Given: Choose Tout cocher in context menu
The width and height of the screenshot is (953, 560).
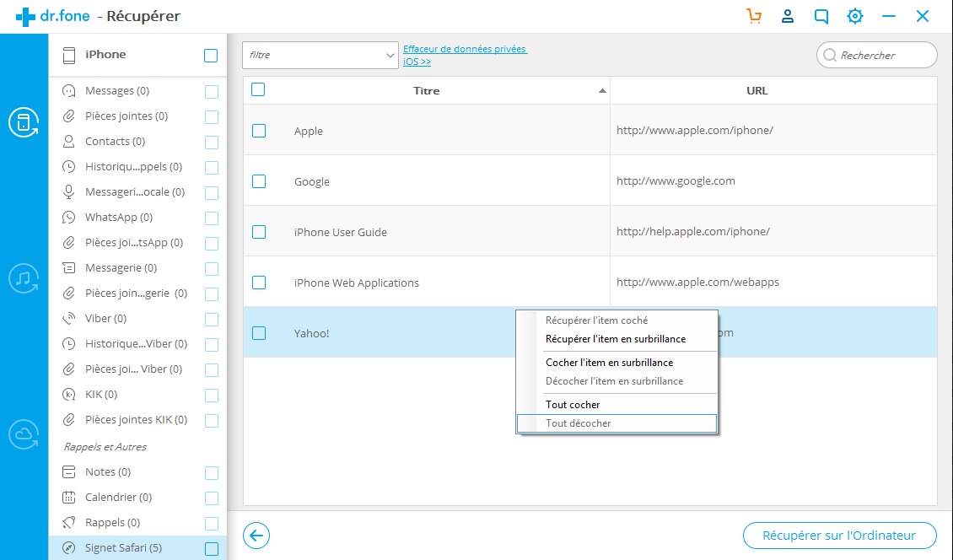Looking at the screenshot, I should (573, 405).
